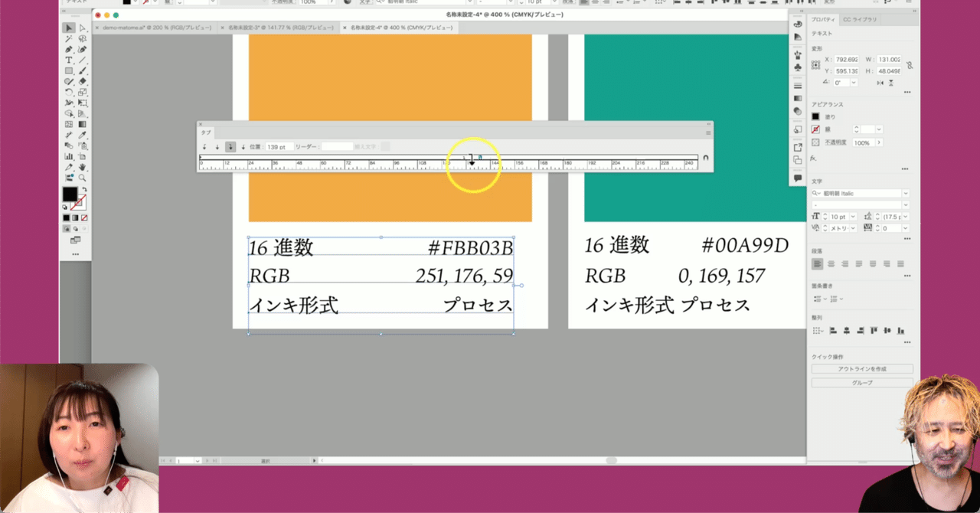
Task: Select the Gradient tool
Action: click(x=83, y=124)
